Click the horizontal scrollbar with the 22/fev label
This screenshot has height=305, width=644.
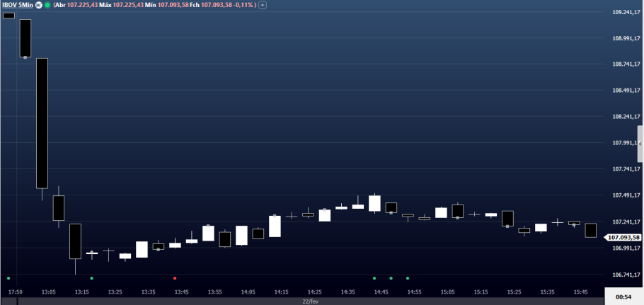(x=309, y=301)
